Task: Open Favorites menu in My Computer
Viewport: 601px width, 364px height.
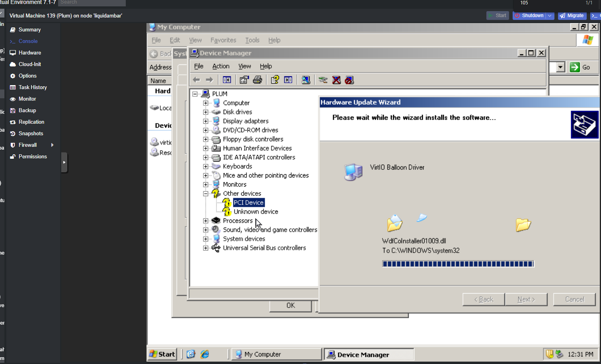Action: click(x=223, y=40)
